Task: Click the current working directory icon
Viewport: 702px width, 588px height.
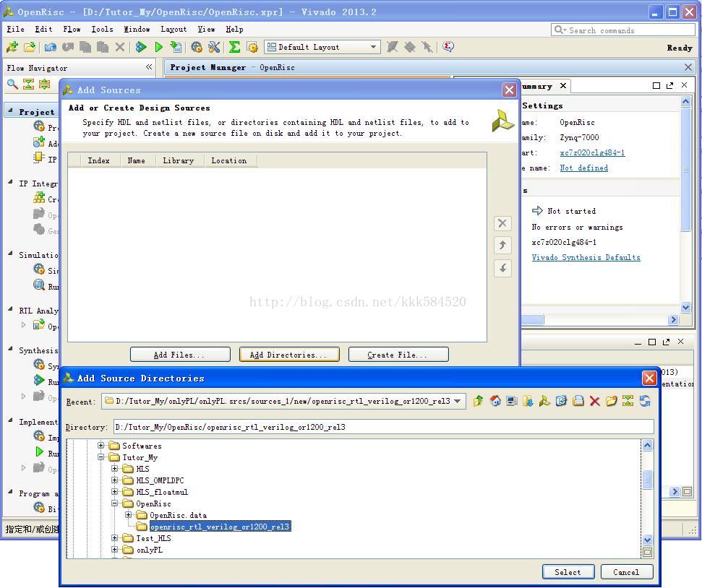Action: click(x=528, y=401)
